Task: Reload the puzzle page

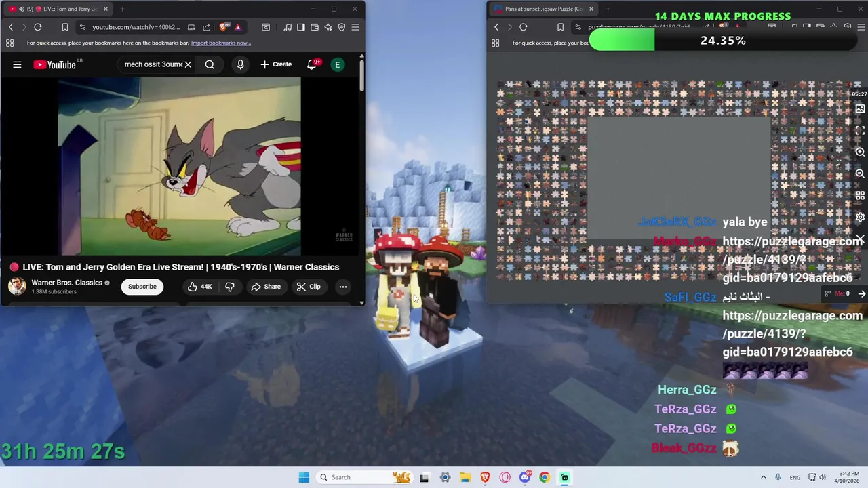Action: (x=524, y=27)
